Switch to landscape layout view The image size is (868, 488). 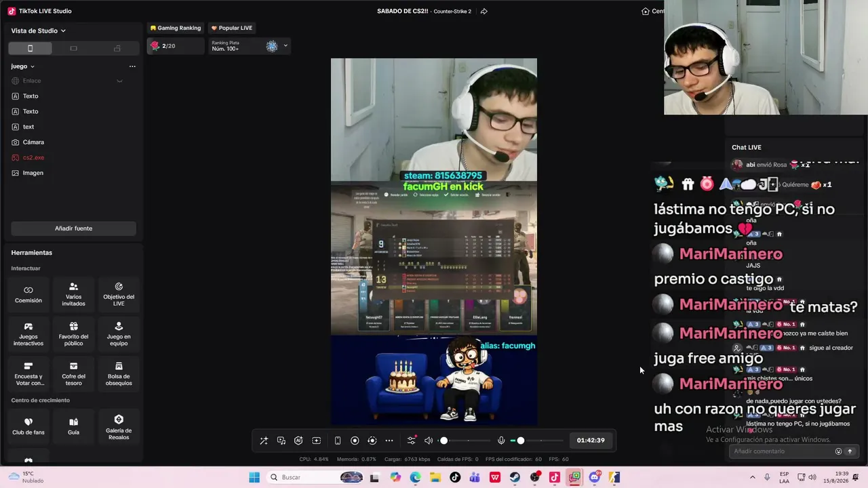tap(73, 48)
